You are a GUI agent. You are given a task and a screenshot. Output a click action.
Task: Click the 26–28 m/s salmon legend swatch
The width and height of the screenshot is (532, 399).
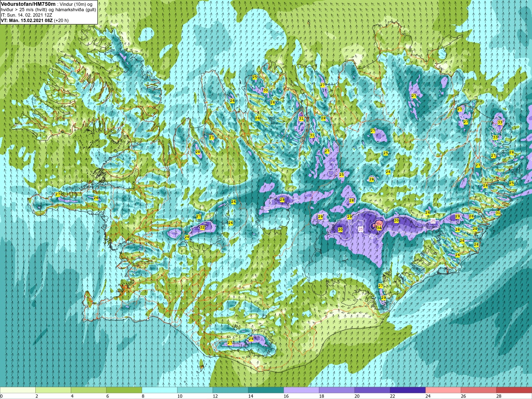pyautogui.click(x=479, y=390)
